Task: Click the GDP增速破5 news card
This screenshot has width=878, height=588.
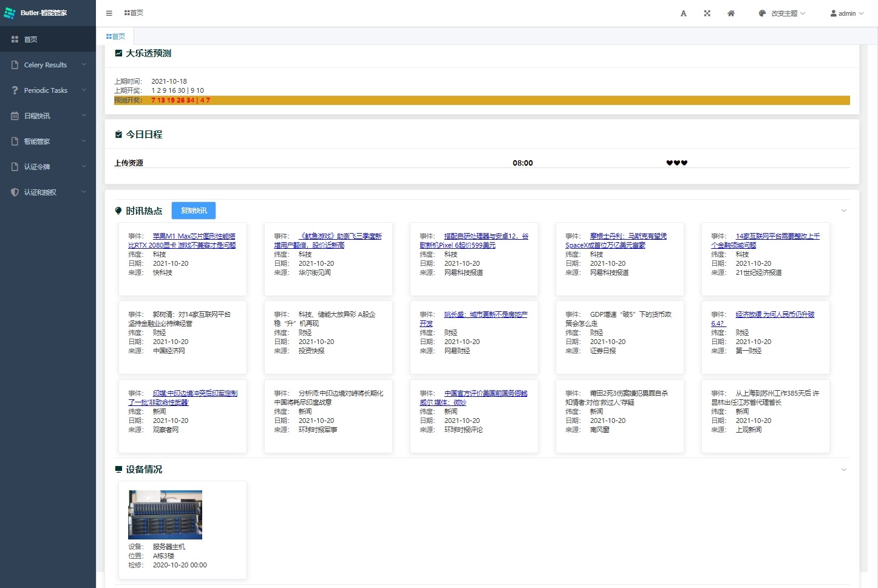Action: [620, 337]
